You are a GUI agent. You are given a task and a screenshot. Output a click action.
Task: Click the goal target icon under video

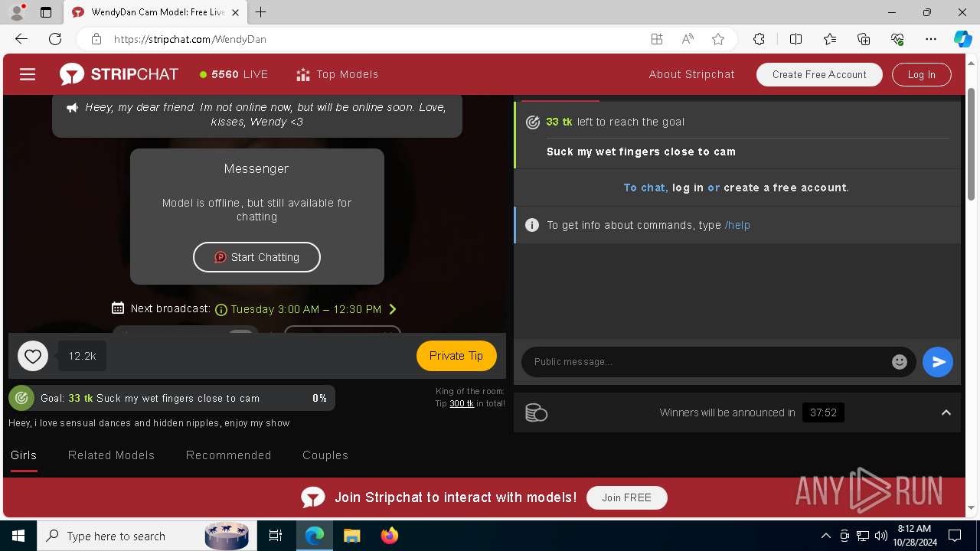[x=21, y=398]
